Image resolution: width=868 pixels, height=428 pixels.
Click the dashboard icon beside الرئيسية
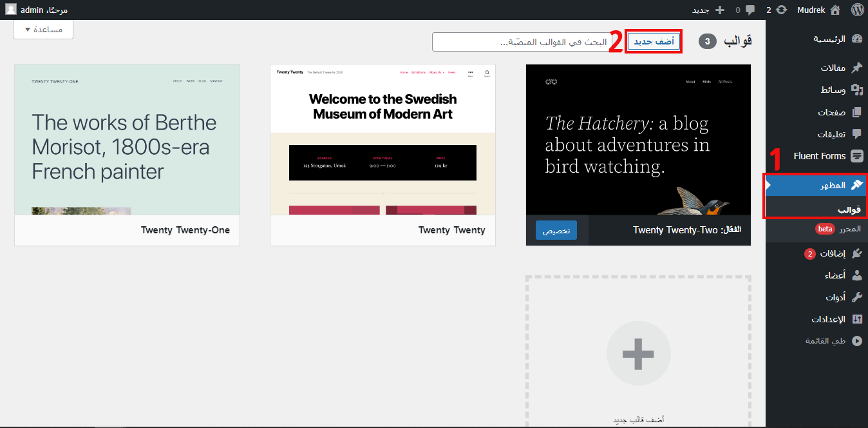856,39
